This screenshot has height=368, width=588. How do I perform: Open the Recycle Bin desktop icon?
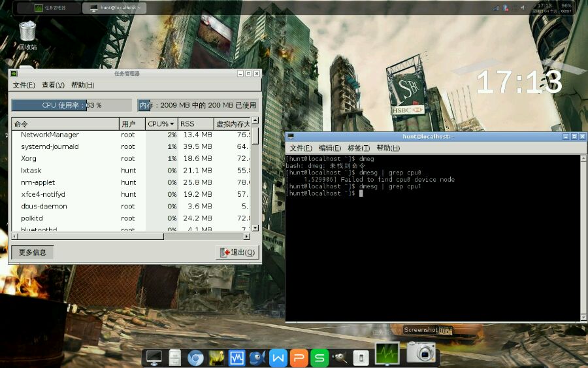pos(27,35)
